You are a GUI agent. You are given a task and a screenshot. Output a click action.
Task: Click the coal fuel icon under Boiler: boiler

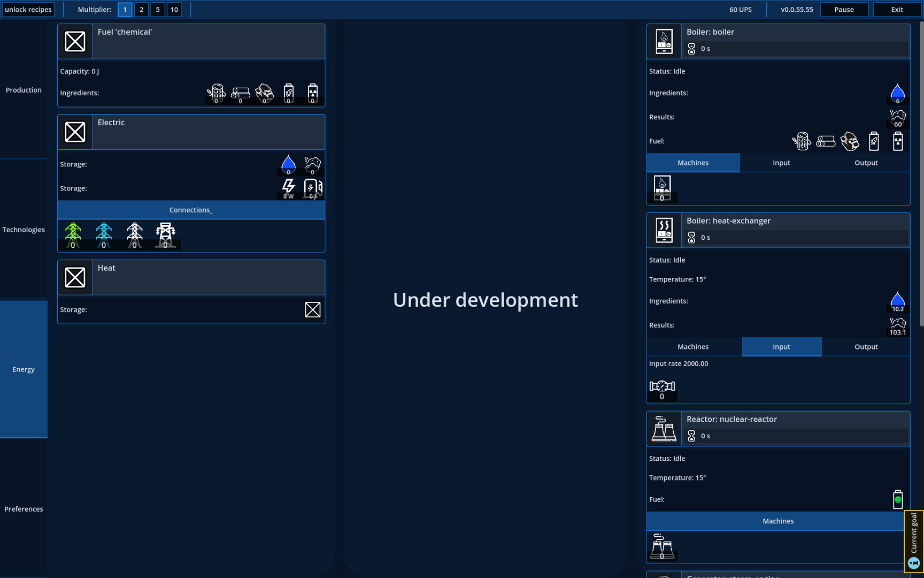(x=850, y=141)
